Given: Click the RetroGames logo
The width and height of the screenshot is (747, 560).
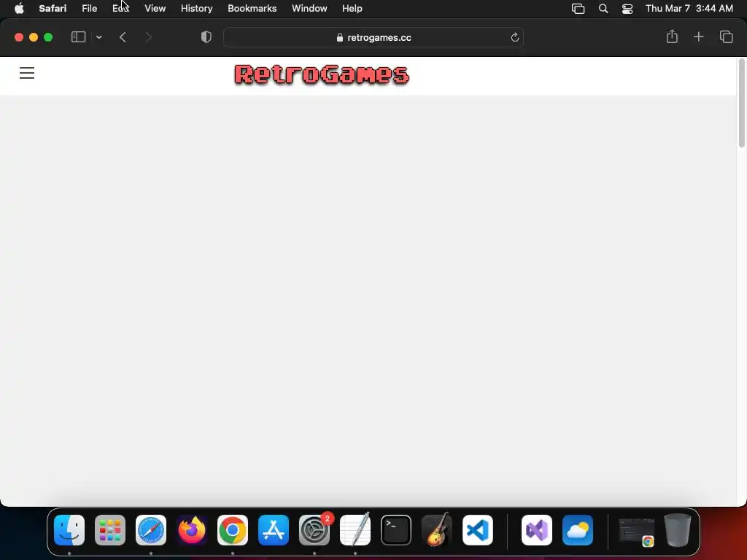Looking at the screenshot, I should (322, 74).
